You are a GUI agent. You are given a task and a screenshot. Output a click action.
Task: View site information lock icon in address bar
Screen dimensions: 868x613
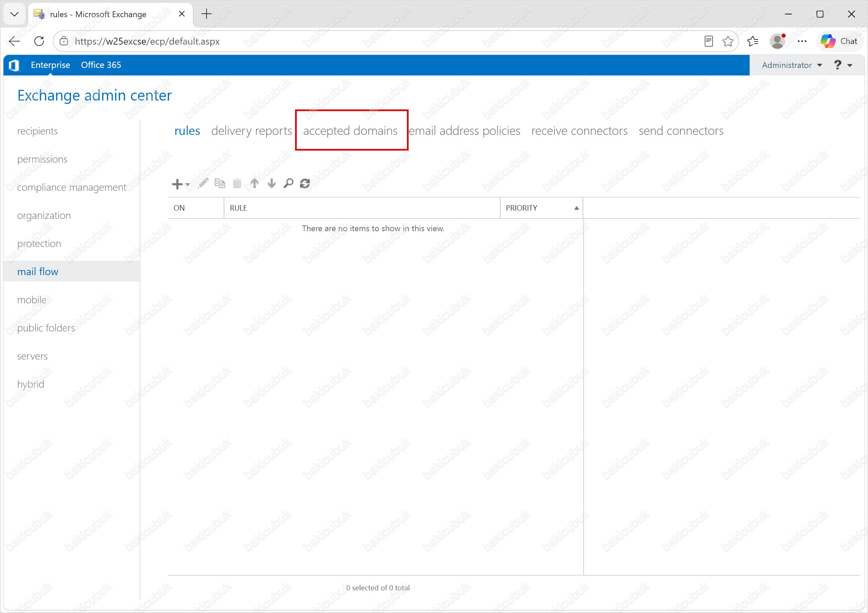click(x=64, y=41)
